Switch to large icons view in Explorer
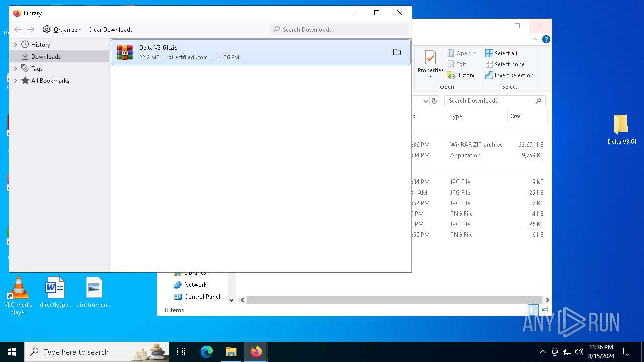Viewport: 644px width, 362px height. coord(544,310)
